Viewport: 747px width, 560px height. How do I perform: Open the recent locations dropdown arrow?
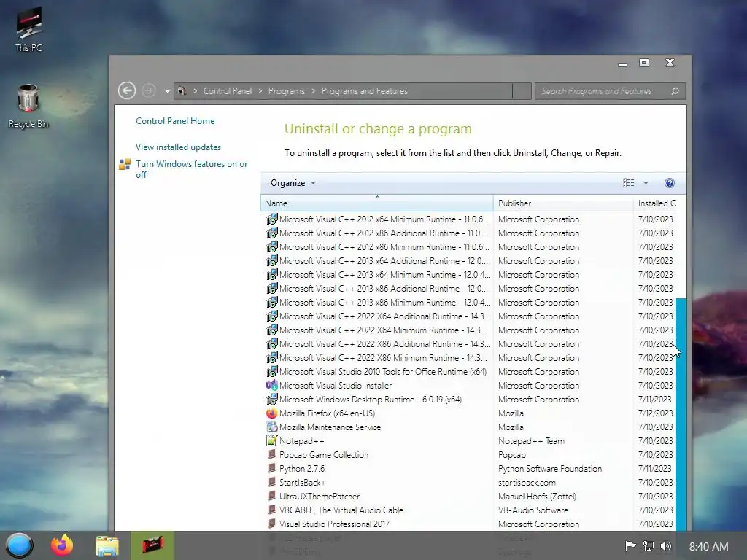click(x=167, y=91)
